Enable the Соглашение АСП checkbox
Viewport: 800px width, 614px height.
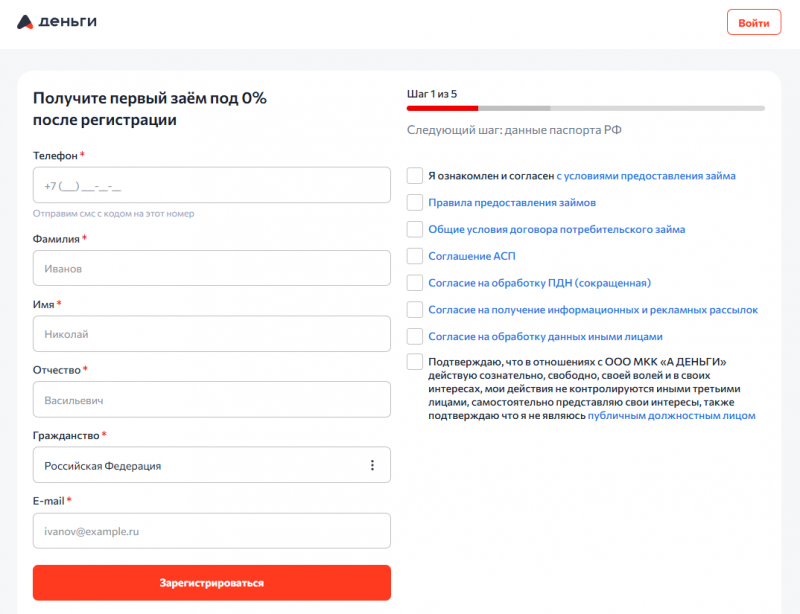(x=415, y=256)
